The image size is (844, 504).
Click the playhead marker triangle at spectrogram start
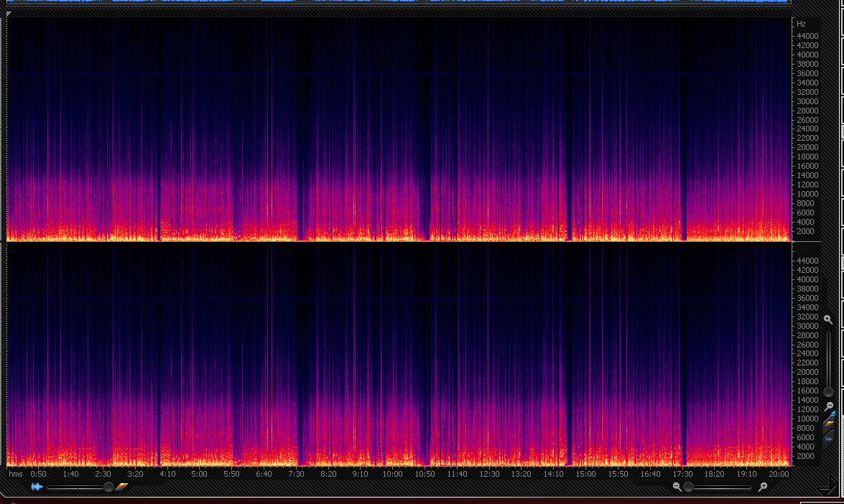coord(9,14)
